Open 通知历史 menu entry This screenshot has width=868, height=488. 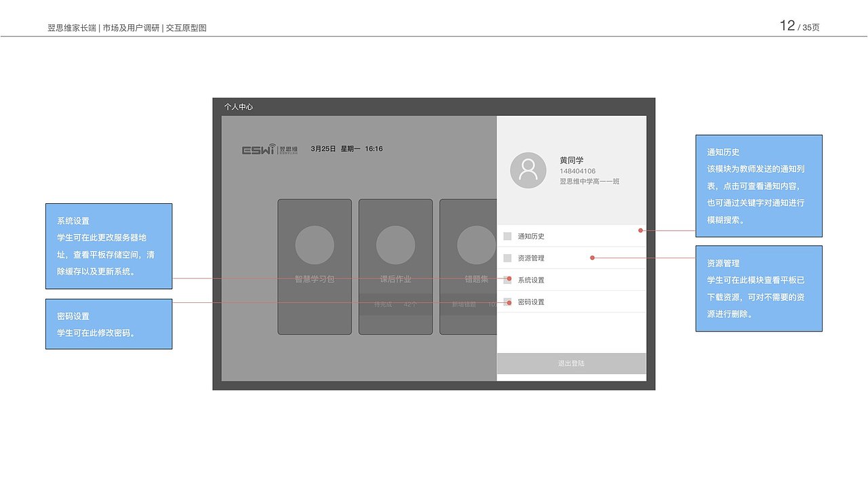point(572,236)
